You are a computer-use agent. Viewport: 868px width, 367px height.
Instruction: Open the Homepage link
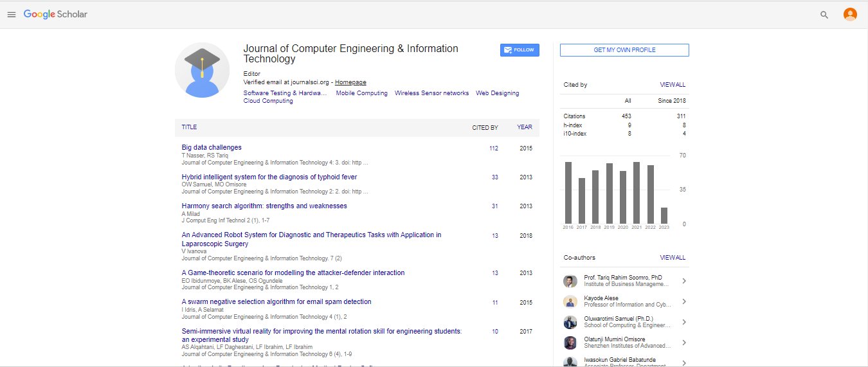350,82
